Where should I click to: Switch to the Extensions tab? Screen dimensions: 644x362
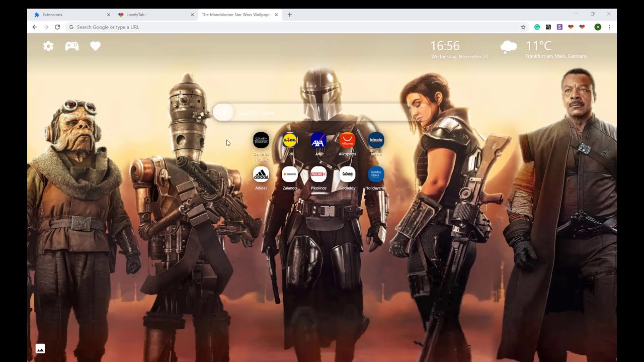pyautogui.click(x=70, y=15)
